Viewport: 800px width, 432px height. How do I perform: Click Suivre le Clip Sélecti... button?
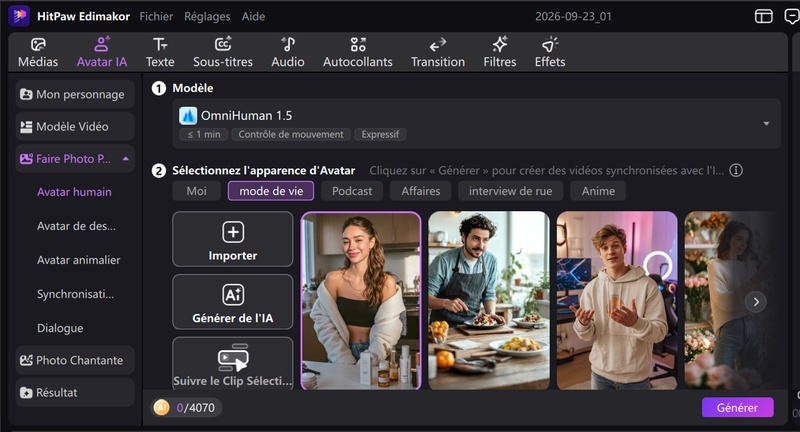tap(233, 363)
